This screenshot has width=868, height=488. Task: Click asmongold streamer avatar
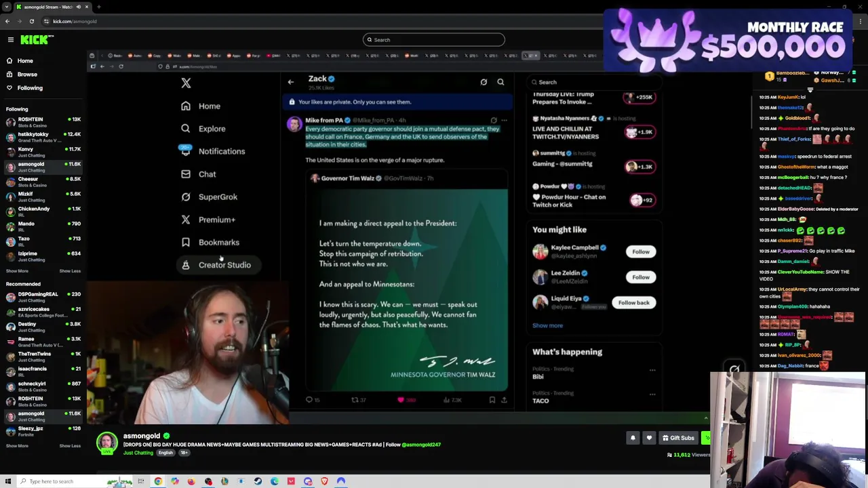click(106, 443)
